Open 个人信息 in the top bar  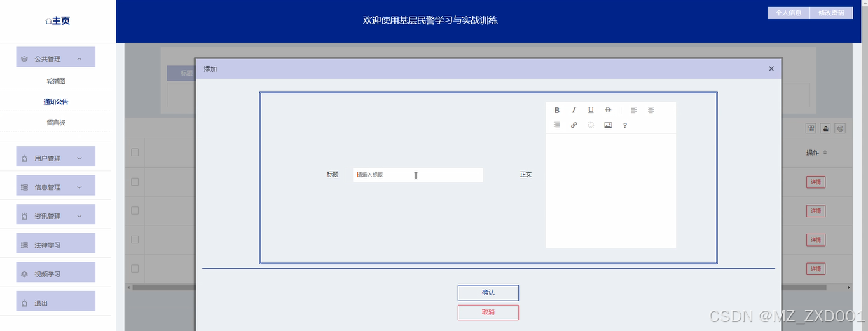tap(789, 13)
